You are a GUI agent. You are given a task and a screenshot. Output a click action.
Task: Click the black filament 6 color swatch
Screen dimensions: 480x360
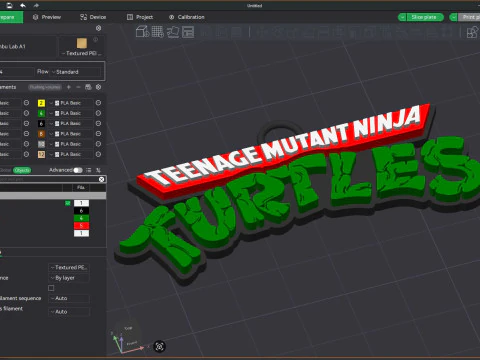pyautogui.click(x=41, y=124)
